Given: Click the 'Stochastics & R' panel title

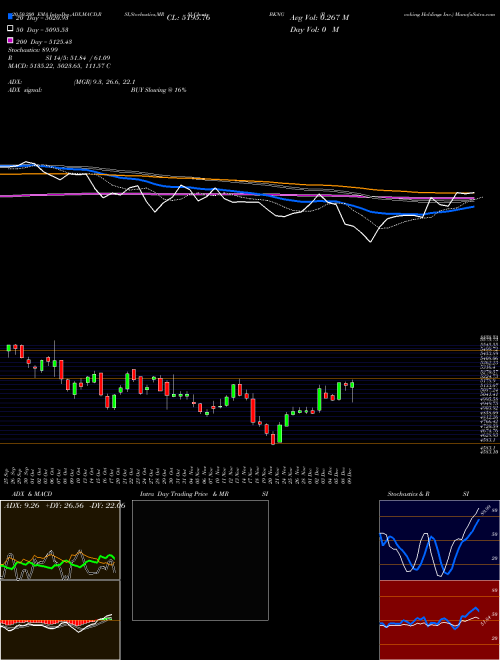Looking at the screenshot, I should 409,494.
